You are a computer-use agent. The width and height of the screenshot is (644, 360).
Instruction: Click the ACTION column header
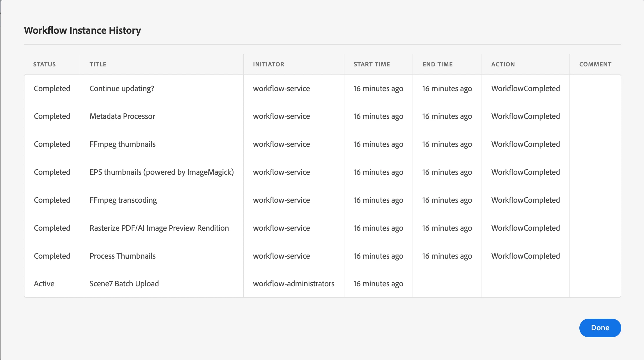coord(503,64)
